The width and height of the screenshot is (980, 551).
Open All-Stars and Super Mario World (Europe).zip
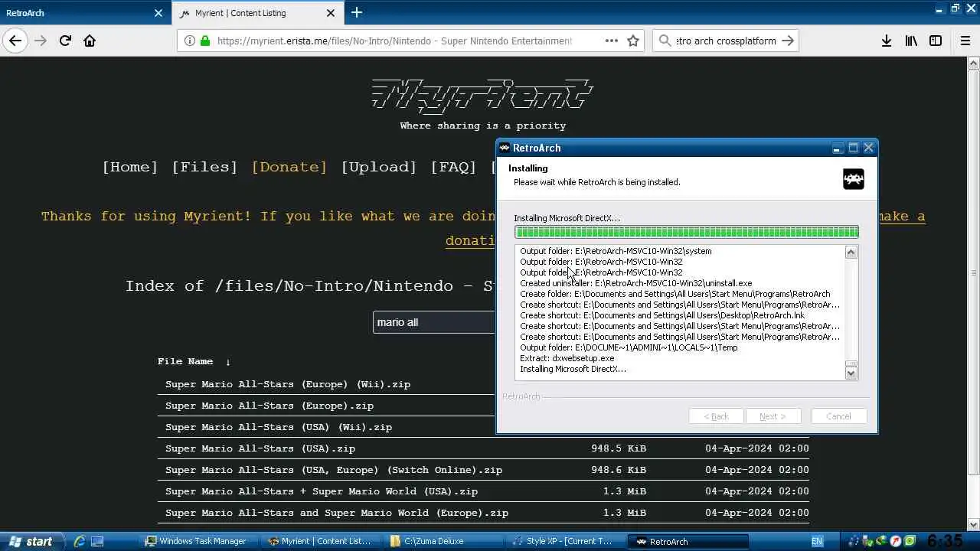click(337, 513)
